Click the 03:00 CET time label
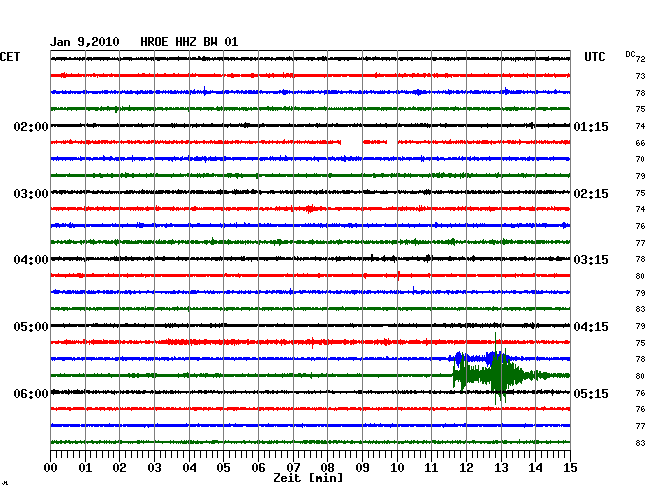Image resolution: width=650 pixels, height=494 pixels. pyautogui.click(x=31, y=194)
